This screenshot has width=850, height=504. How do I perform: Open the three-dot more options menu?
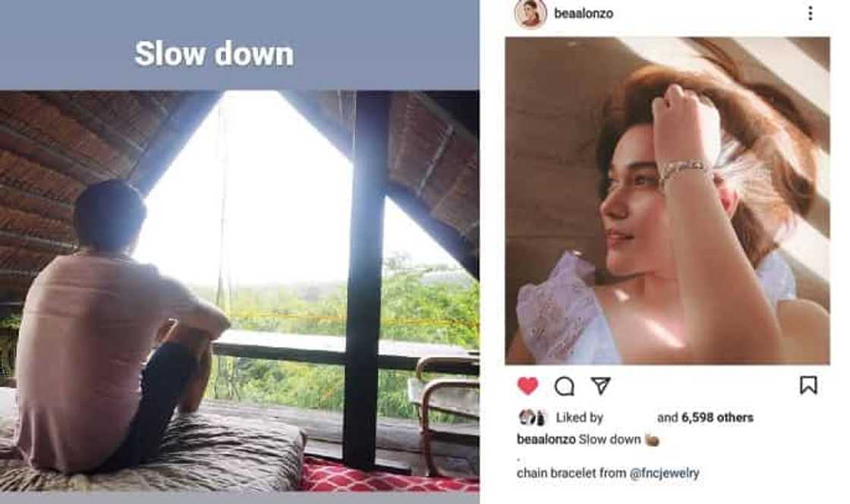[811, 14]
